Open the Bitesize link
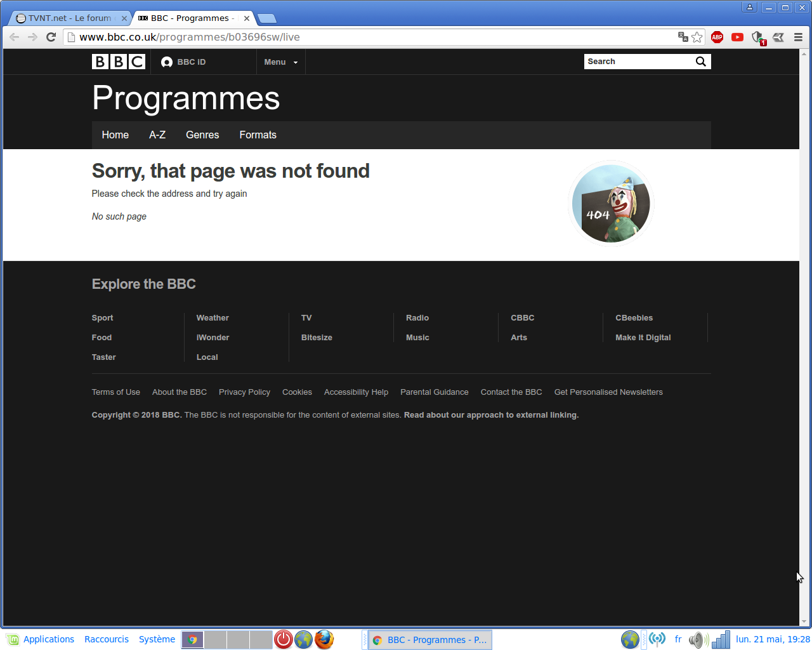812x650 pixels. tap(317, 338)
